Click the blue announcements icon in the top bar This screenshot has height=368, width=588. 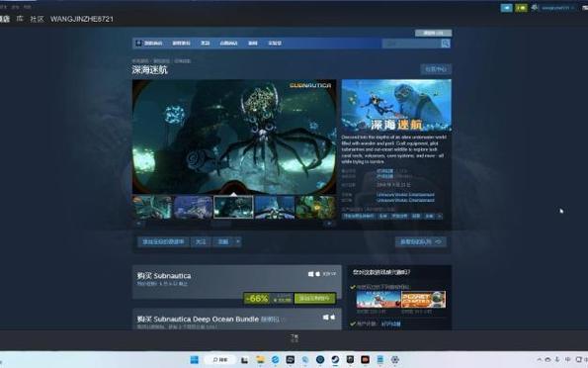506,8
